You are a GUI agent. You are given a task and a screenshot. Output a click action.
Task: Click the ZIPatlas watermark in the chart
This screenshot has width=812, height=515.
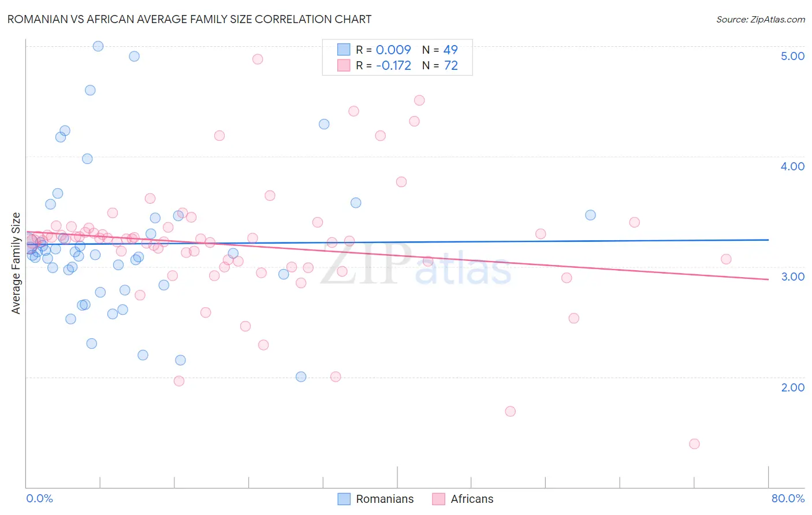(x=416, y=264)
